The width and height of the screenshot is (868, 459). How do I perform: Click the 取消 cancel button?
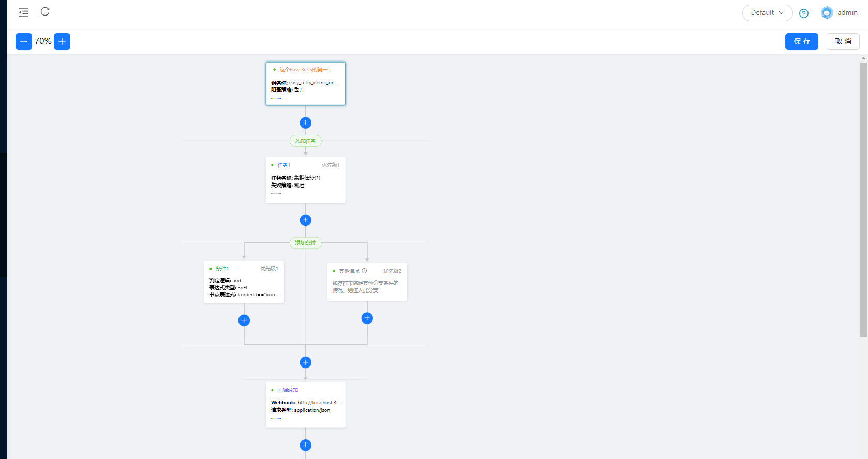843,41
